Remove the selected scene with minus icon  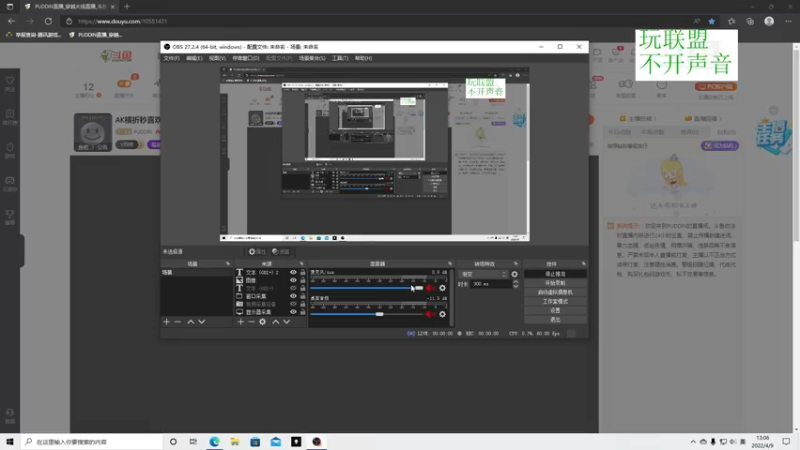178,322
